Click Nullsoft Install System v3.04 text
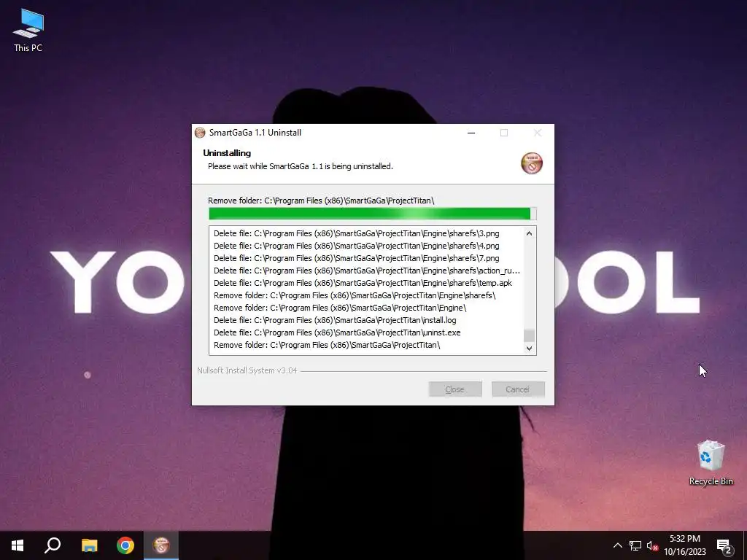The image size is (747, 560). pos(247,370)
